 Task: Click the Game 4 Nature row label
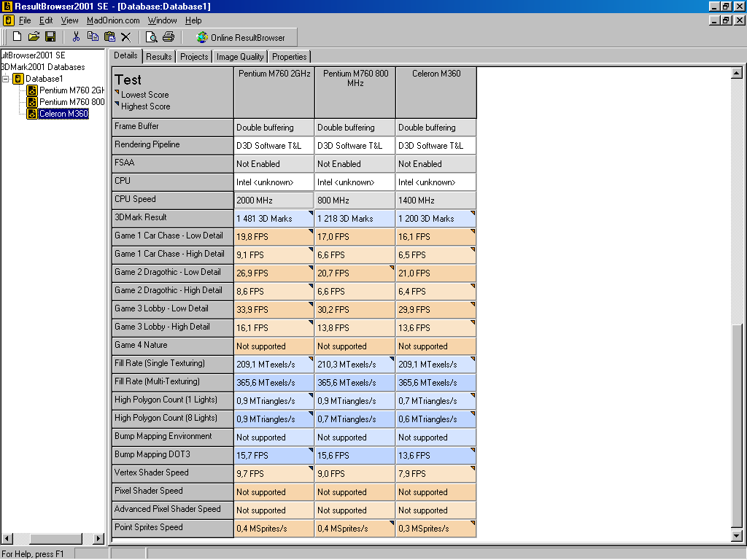pos(172,346)
